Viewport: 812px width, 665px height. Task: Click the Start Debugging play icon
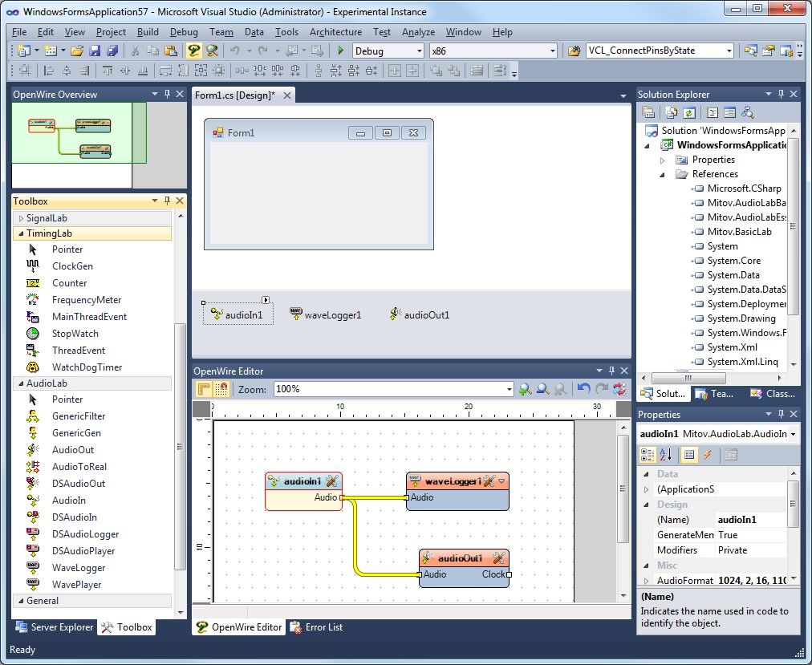(341, 51)
